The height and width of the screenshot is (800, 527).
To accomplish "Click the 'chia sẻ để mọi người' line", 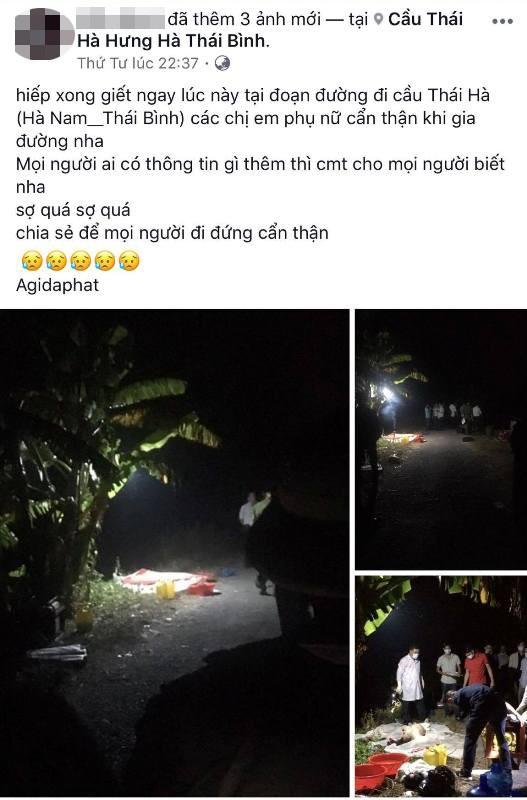I will [x=172, y=233].
